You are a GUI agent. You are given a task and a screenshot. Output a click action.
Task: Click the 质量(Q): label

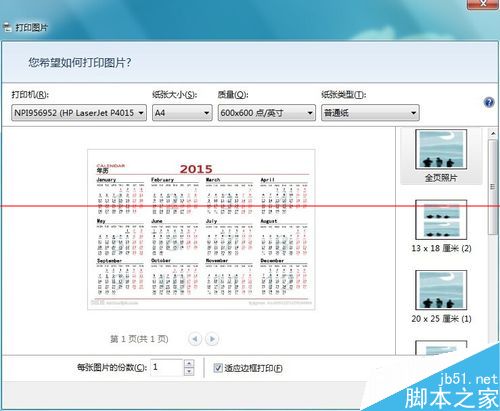click(x=233, y=95)
